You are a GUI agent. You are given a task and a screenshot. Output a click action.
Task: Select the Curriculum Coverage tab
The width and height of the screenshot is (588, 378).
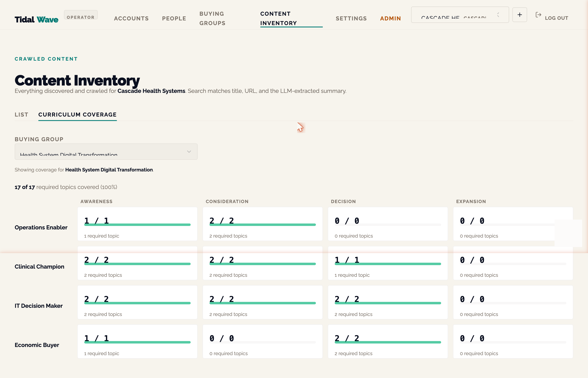click(77, 115)
